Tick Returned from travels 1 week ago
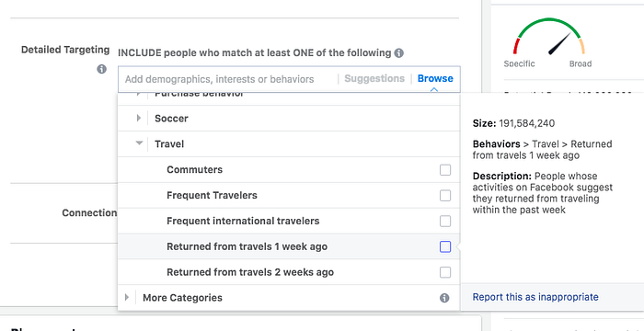Viewport: 644px width, 331px height. tap(445, 246)
